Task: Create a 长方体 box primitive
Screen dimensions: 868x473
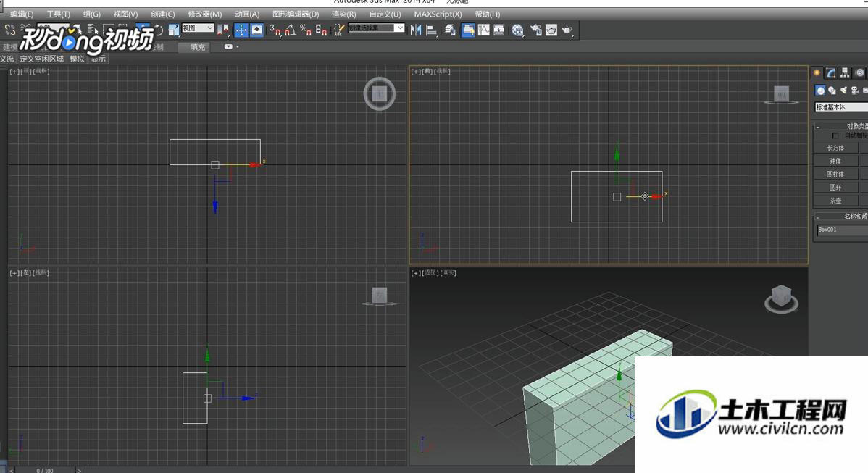Action: pyautogui.click(x=836, y=148)
